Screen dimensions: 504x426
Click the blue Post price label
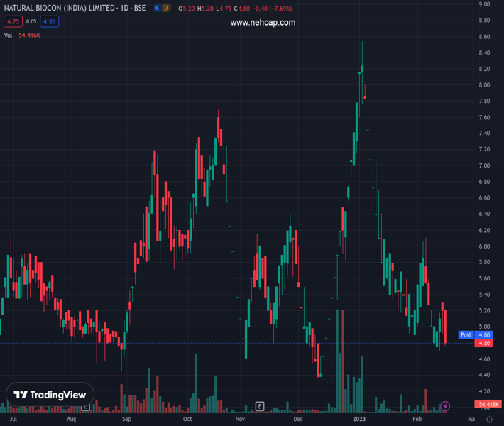point(466,334)
